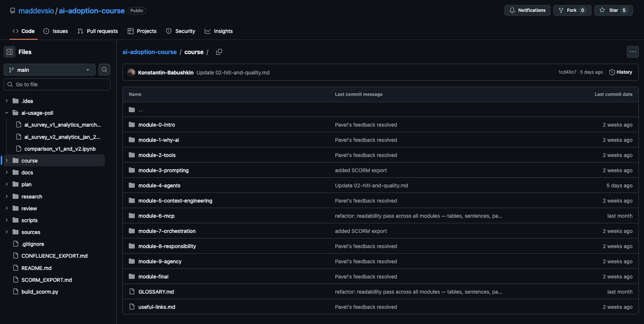Open the three-dots more options menu
This screenshot has height=324, width=644.
(633, 52)
